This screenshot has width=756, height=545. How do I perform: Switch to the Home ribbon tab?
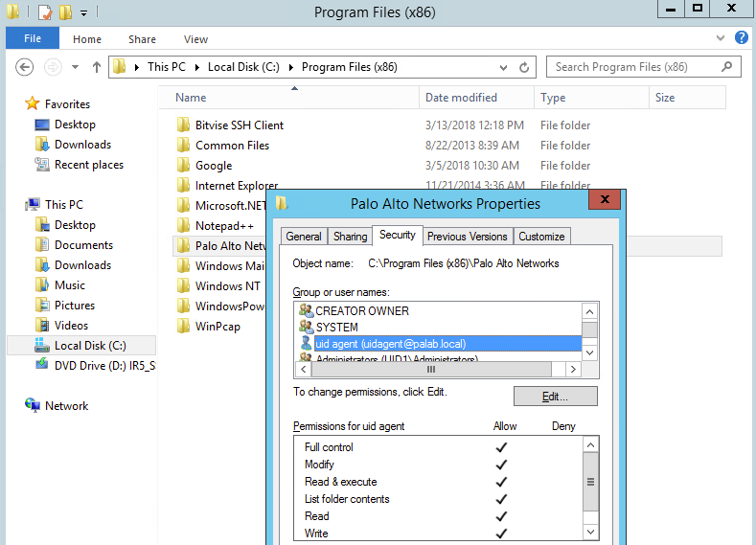click(87, 39)
